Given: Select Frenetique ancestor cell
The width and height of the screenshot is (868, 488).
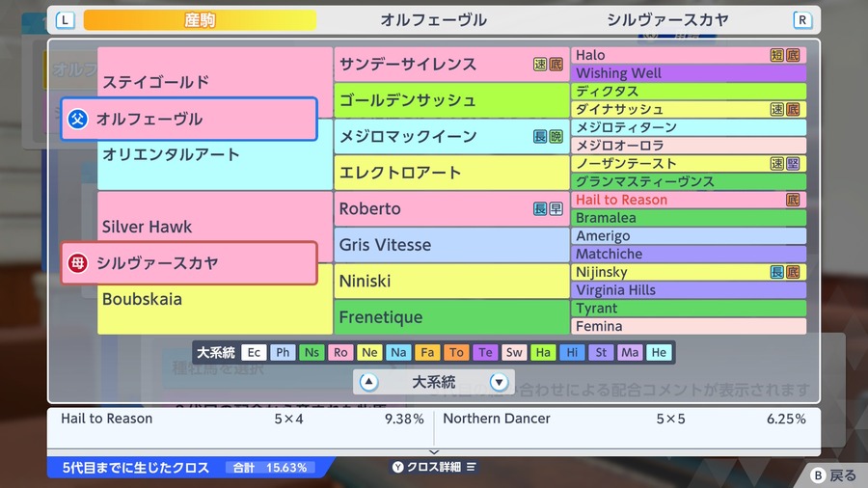Looking at the screenshot, I should pyautogui.click(x=451, y=317).
